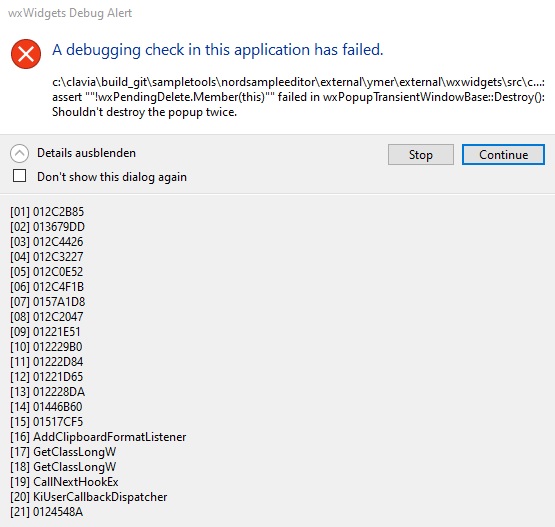Image resolution: width=555 pixels, height=527 pixels.
Task: Click the 'wxWidgets Debug Alert' title text
Action: (70, 13)
